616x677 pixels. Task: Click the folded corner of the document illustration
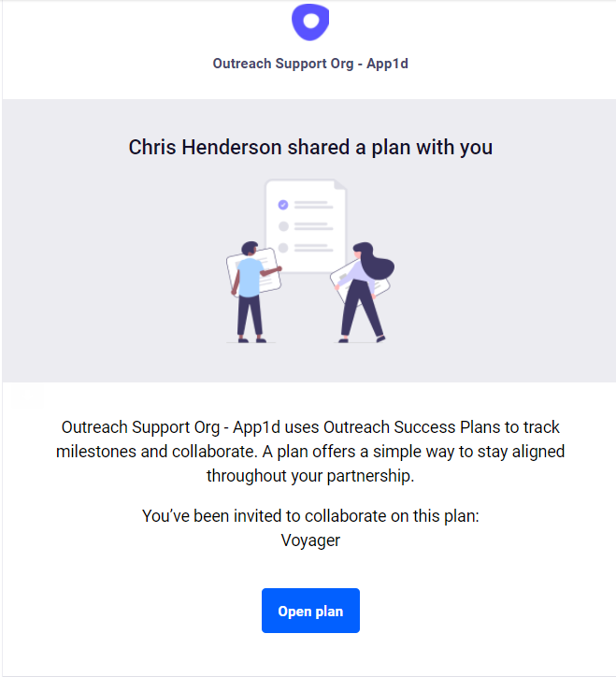(340, 185)
